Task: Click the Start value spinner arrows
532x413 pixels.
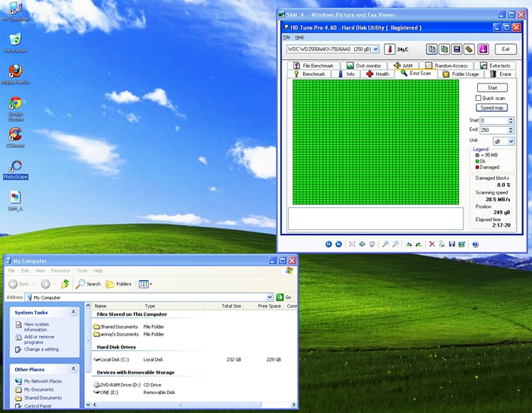Action: click(x=511, y=120)
